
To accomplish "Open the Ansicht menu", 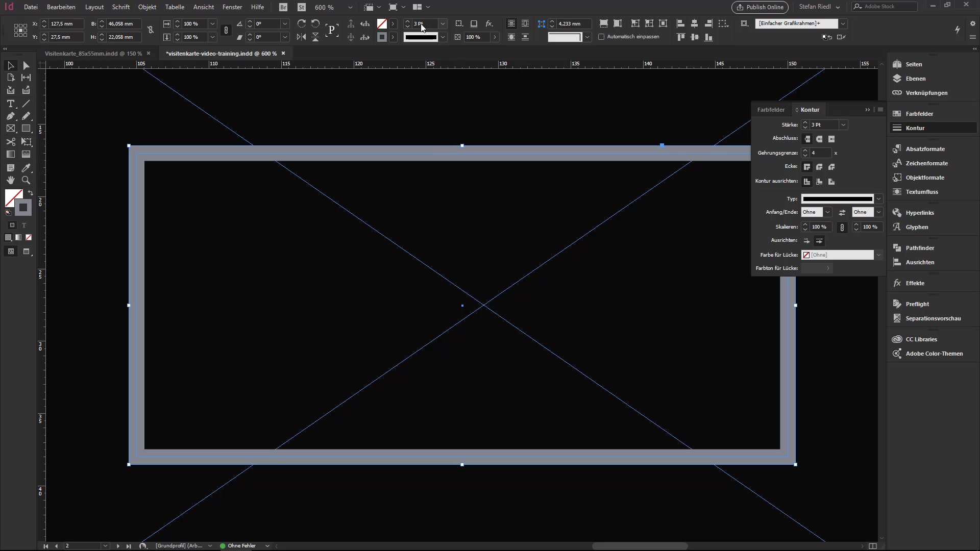I will point(204,7).
